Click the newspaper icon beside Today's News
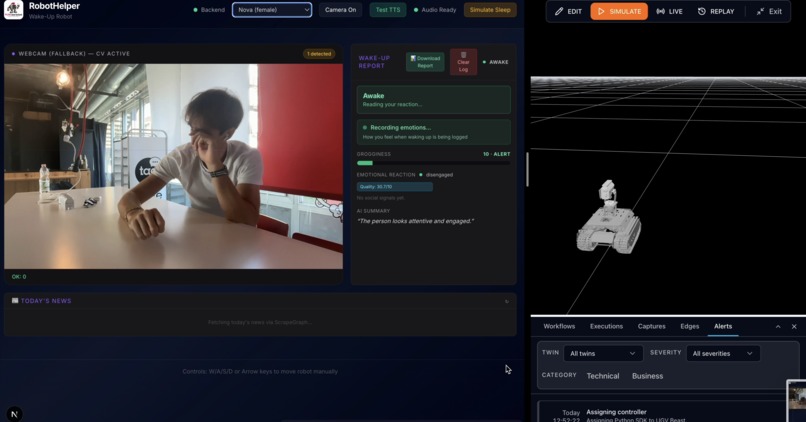This screenshot has width=806, height=422. point(15,301)
